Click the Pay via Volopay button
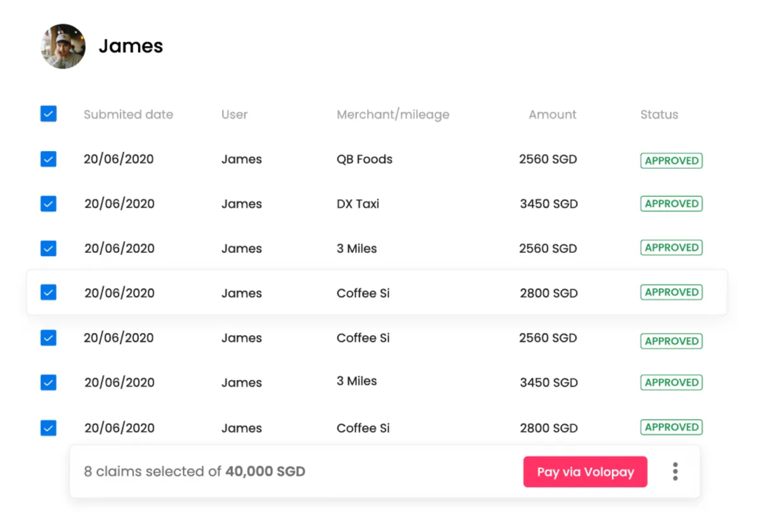This screenshot has width=757, height=532. [585, 471]
